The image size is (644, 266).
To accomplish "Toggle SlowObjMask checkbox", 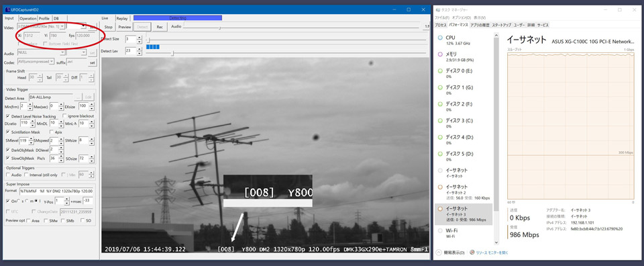I will pyautogui.click(x=8, y=158).
